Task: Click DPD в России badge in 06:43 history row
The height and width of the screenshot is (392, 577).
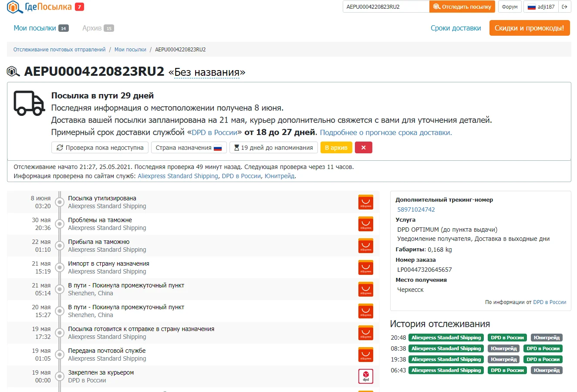Action: (x=507, y=370)
